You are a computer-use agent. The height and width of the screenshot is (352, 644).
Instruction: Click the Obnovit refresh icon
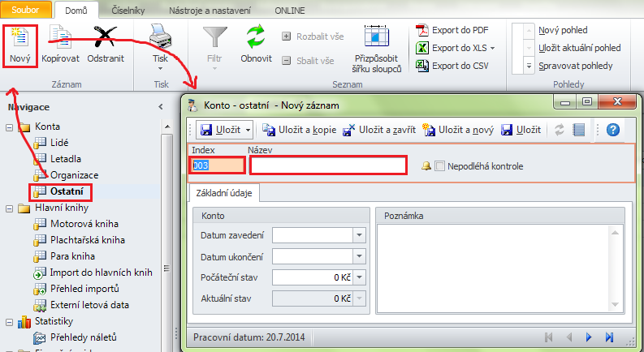[256, 37]
